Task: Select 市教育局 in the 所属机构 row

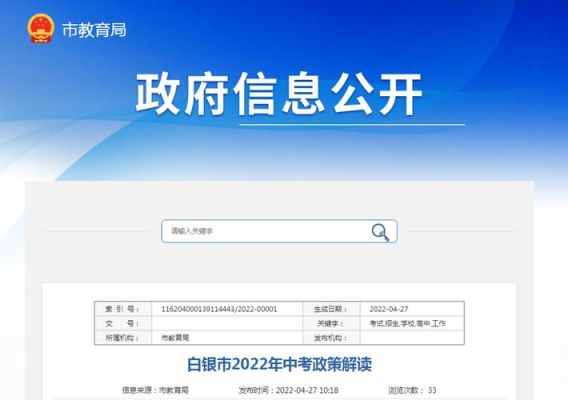Action: tap(175, 338)
